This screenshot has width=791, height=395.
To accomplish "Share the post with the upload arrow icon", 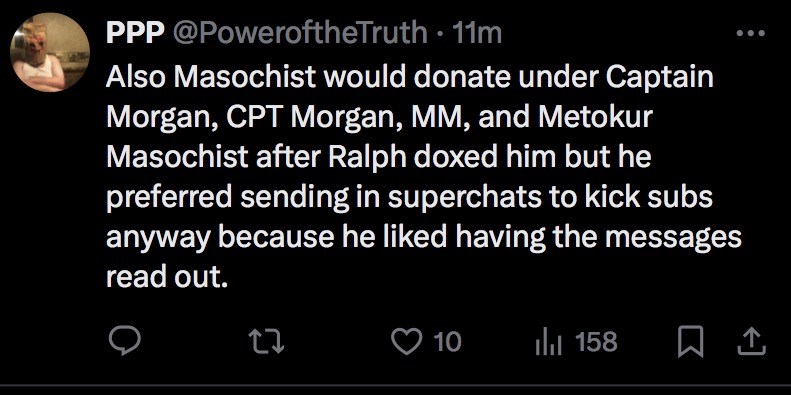I will click(x=752, y=342).
